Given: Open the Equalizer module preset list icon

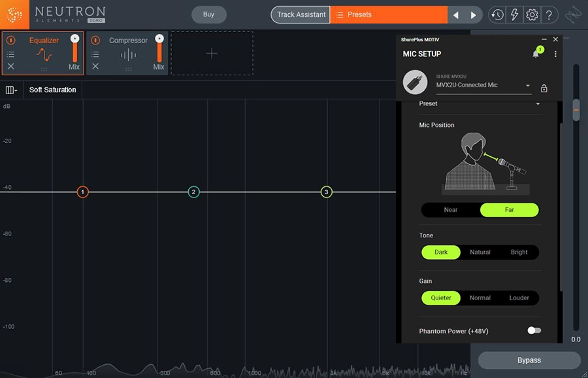Looking at the screenshot, I should [10, 54].
